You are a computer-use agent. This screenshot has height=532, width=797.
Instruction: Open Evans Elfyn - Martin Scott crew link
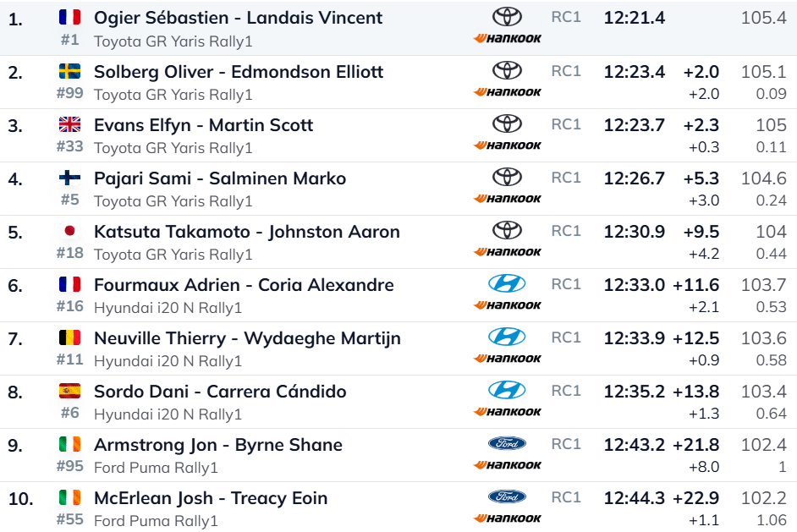(x=203, y=125)
